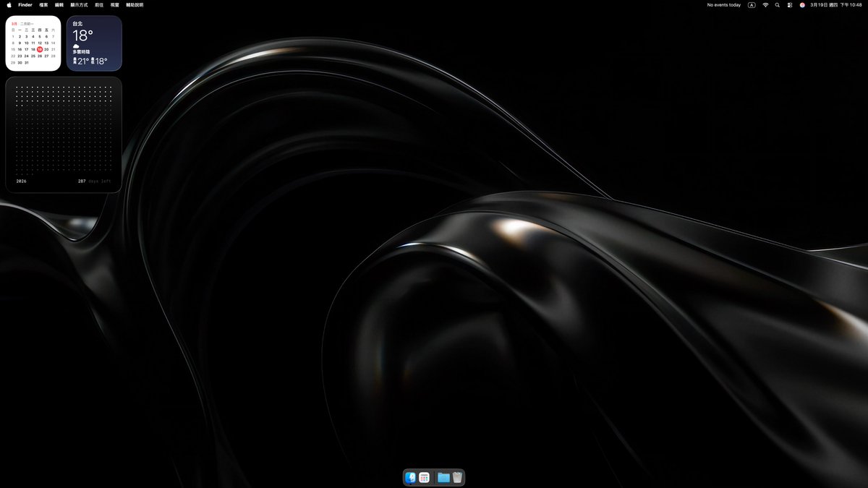Viewport: 868px width, 488px height.
Task: Open the 顯示方式 menu
Action: pyautogui.click(x=80, y=4)
